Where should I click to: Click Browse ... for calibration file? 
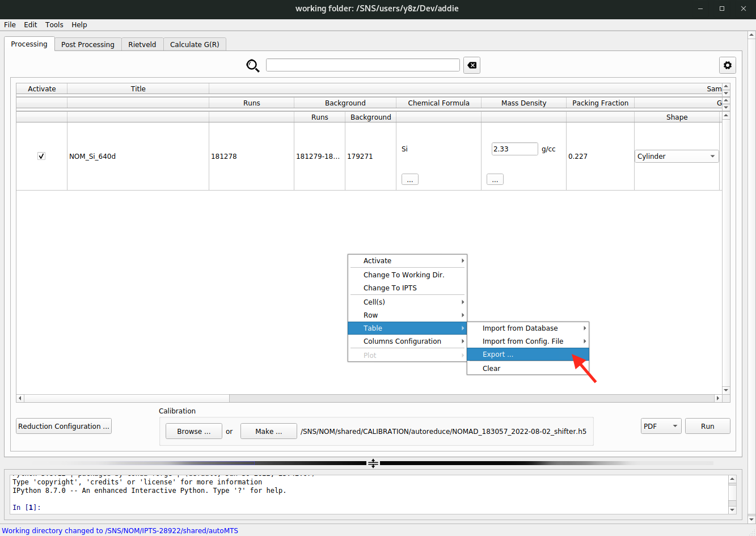pos(193,432)
